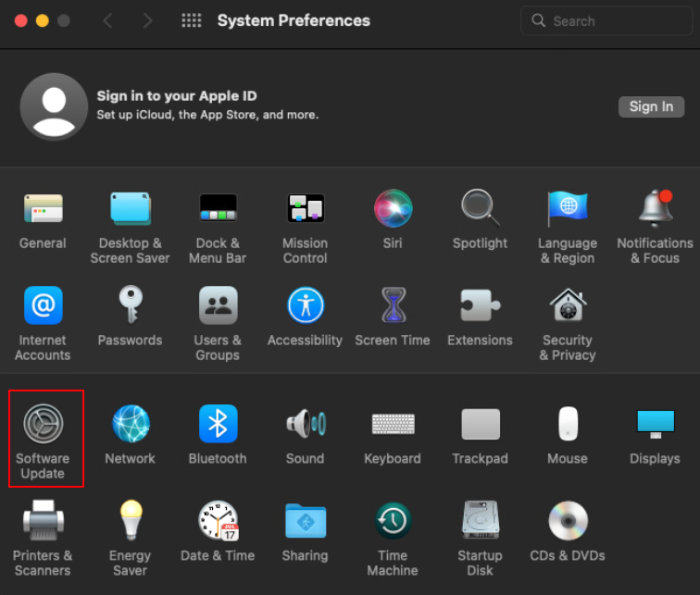
Task: Close the System Preferences window
Action: point(20,20)
